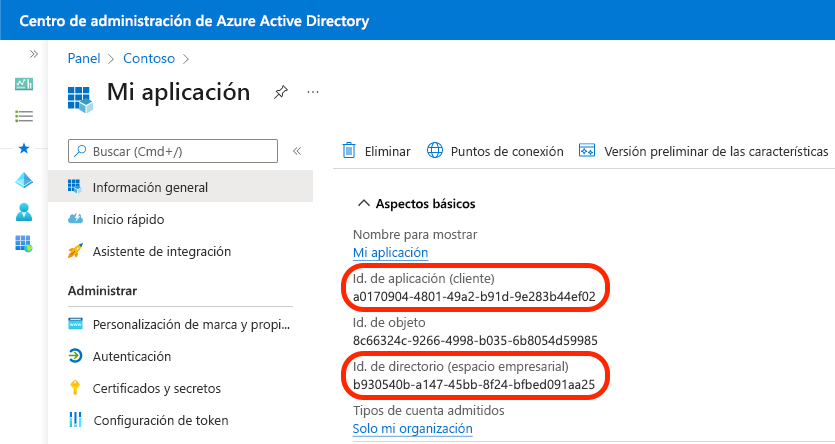Click the Información general grid icon
The width and height of the screenshot is (835, 444).
point(75,187)
